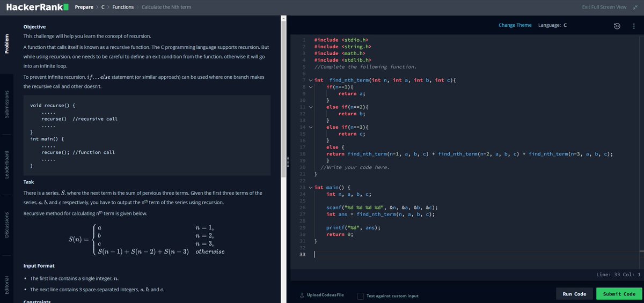This screenshot has width=644, height=303.
Task: Click the 'Input Format' heading
Action: [39, 266]
